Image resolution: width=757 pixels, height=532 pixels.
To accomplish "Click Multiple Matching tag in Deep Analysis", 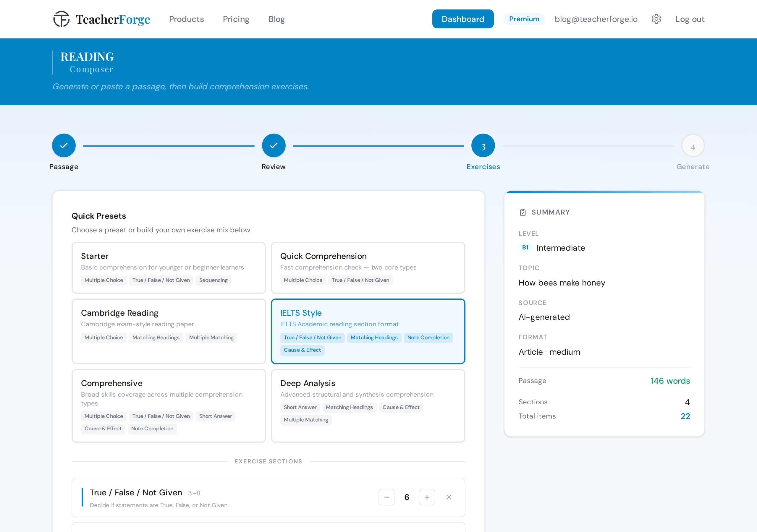I will [306, 420].
